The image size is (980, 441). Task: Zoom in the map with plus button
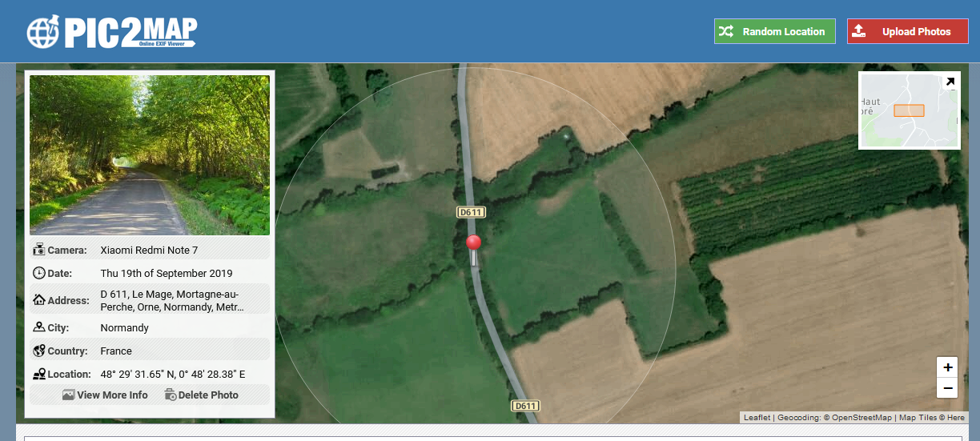click(x=947, y=367)
